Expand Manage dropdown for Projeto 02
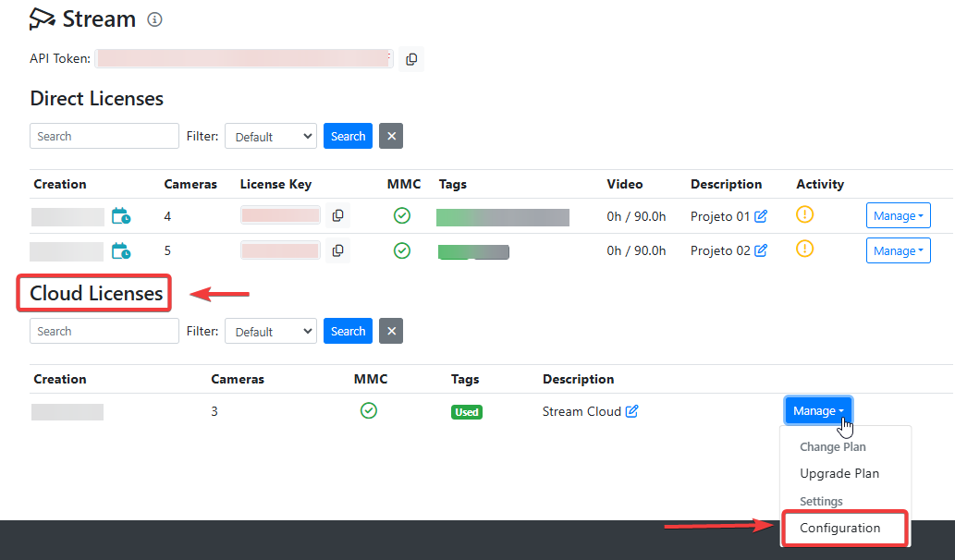Image resolution: width=955 pixels, height=560 pixels. click(898, 250)
